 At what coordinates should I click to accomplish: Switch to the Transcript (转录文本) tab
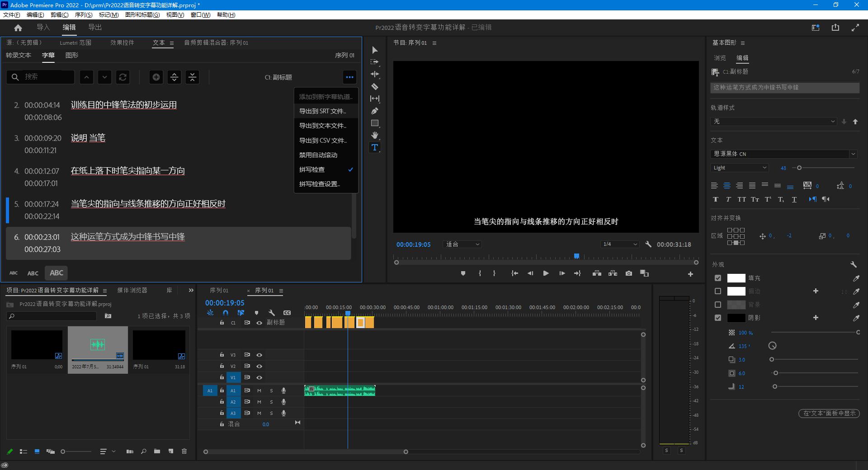pos(19,55)
